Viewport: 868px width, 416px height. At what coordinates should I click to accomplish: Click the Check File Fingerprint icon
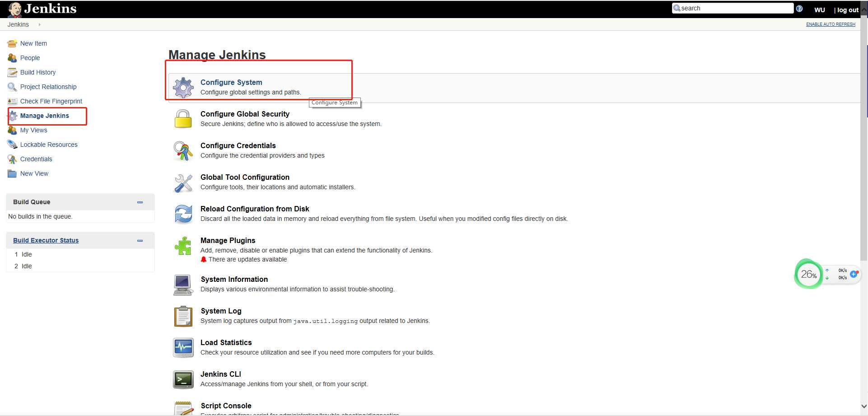(12, 101)
